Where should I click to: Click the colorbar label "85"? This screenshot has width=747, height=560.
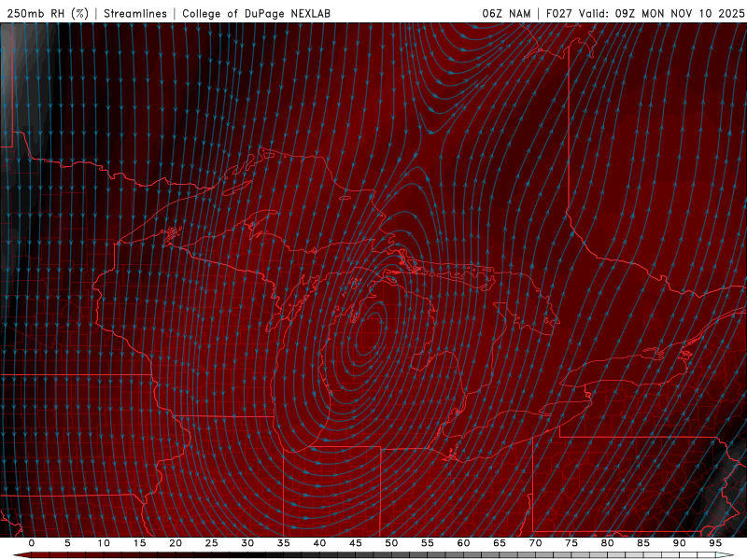[x=643, y=543]
